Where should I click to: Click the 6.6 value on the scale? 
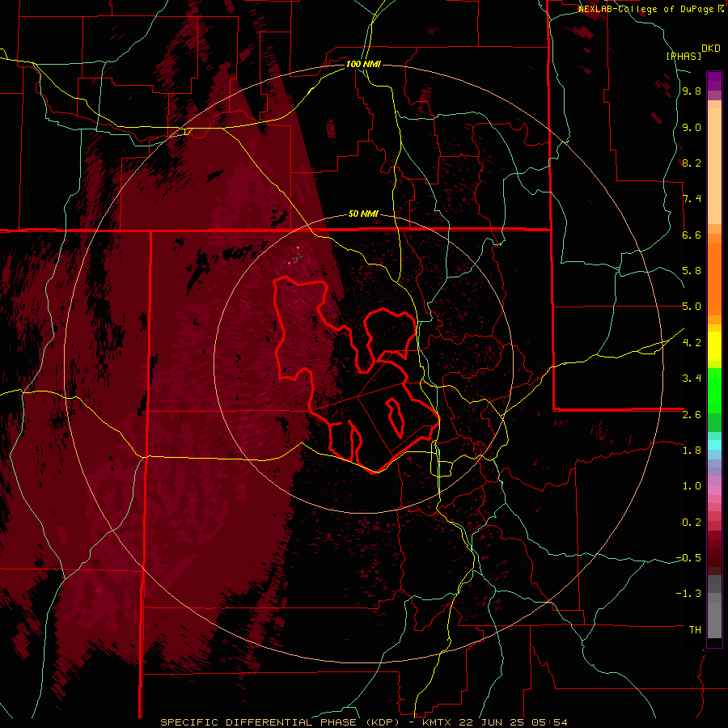click(692, 235)
